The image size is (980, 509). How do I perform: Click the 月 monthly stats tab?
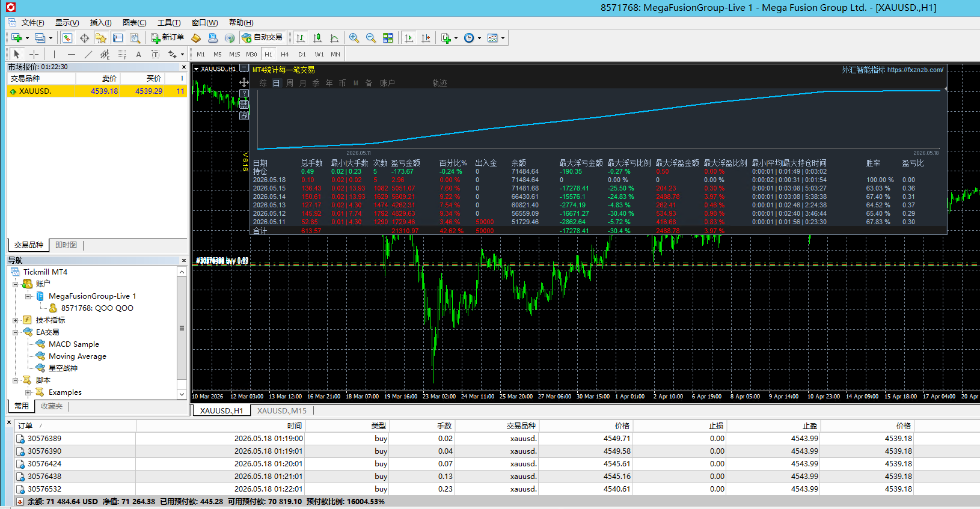(x=302, y=83)
